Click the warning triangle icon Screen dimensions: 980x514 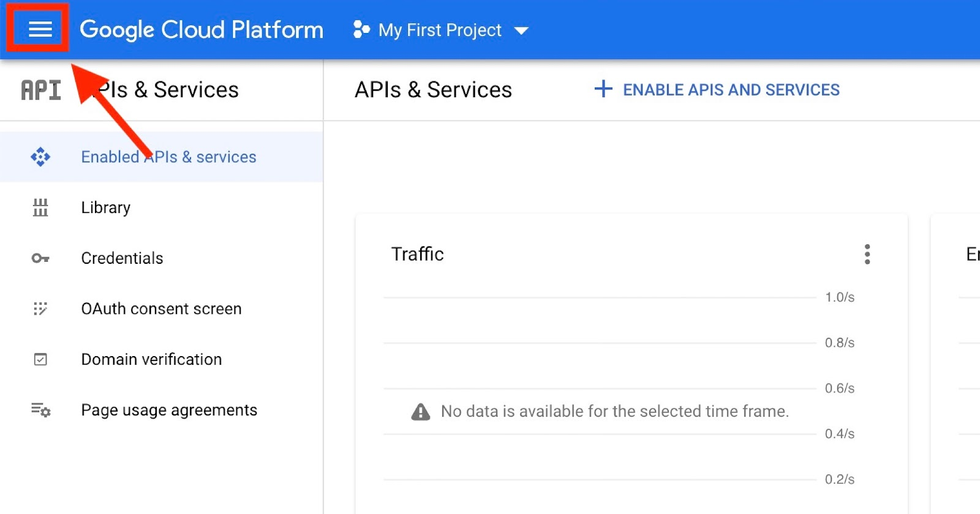pos(421,412)
